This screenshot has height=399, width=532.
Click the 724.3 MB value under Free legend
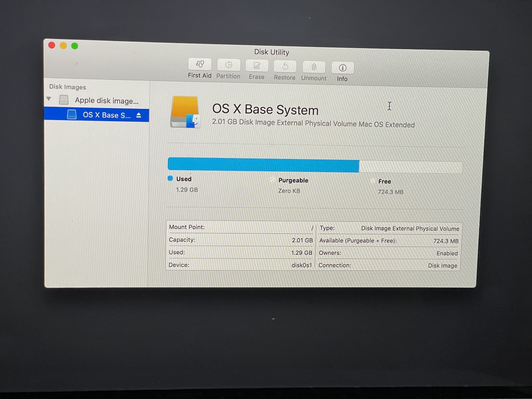(390, 192)
